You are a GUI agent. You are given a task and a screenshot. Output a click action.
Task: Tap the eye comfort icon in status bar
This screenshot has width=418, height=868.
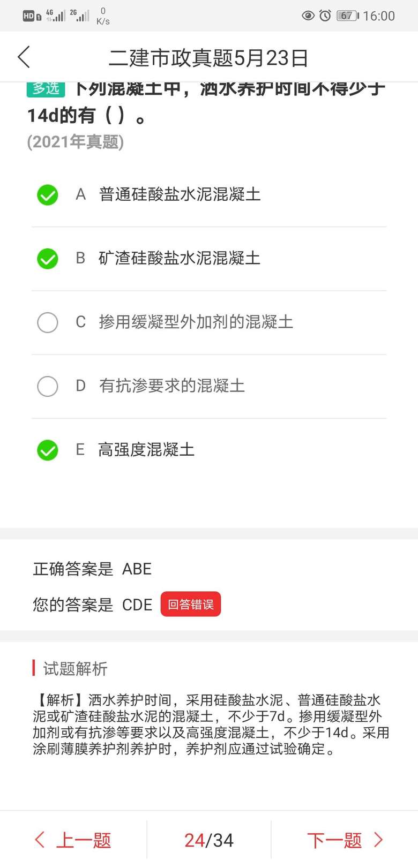click(308, 16)
